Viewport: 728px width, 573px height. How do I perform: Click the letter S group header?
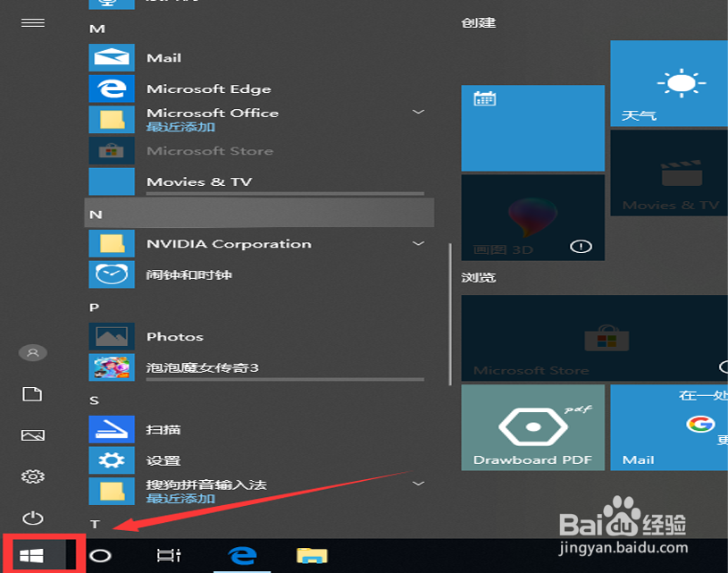95,400
